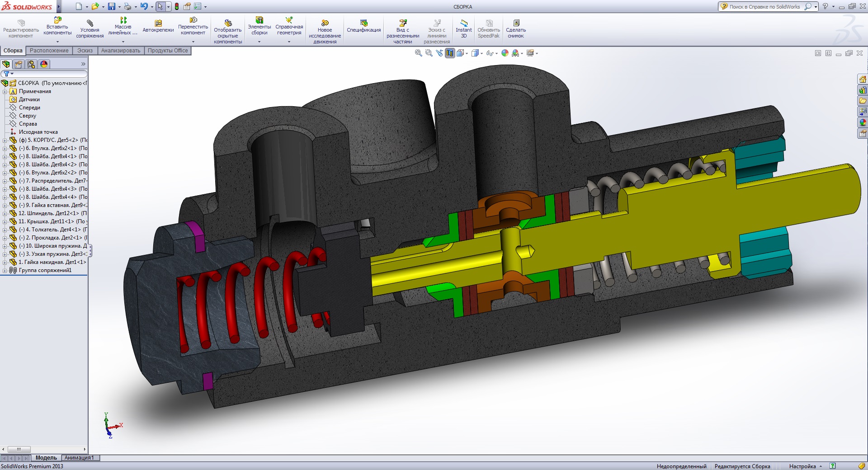Image resolution: width=868 pixels, height=470 pixels.
Task: Open the Edit Appearance color ball icon
Action: tap(505, 53)
